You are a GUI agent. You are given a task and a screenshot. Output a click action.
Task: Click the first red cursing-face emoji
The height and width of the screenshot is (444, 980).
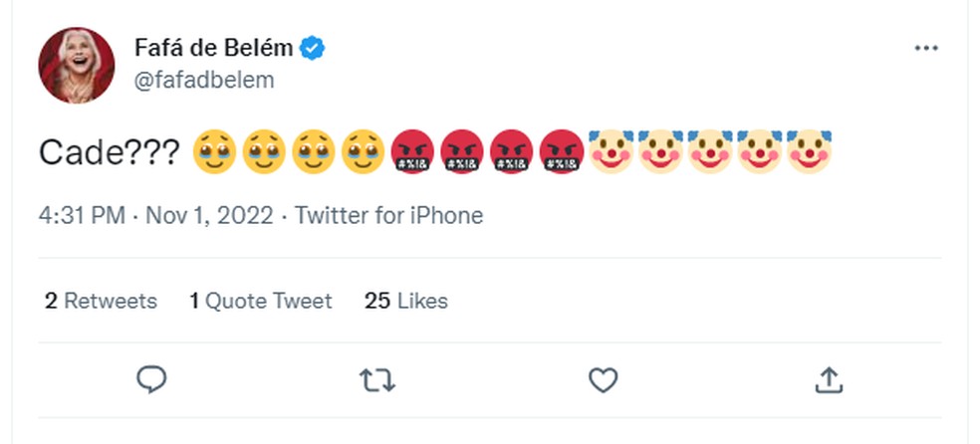tap(413, 151)
